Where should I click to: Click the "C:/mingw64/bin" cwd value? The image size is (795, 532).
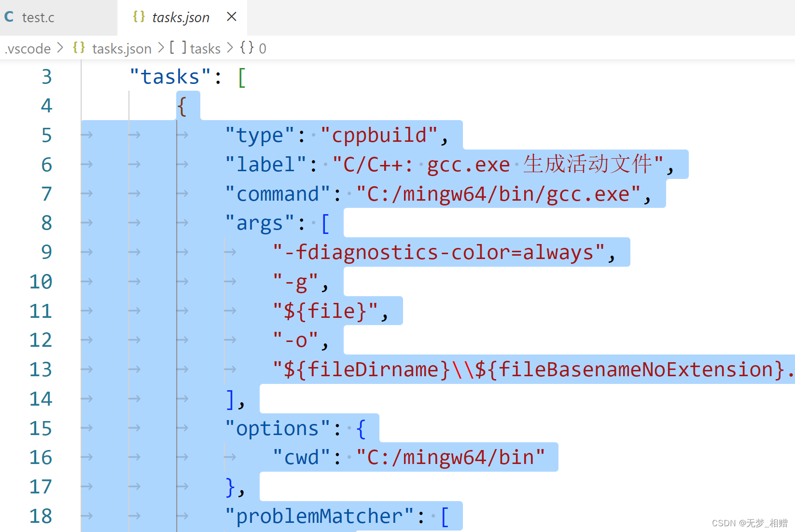pyautogui.click(x=451, y=458)
